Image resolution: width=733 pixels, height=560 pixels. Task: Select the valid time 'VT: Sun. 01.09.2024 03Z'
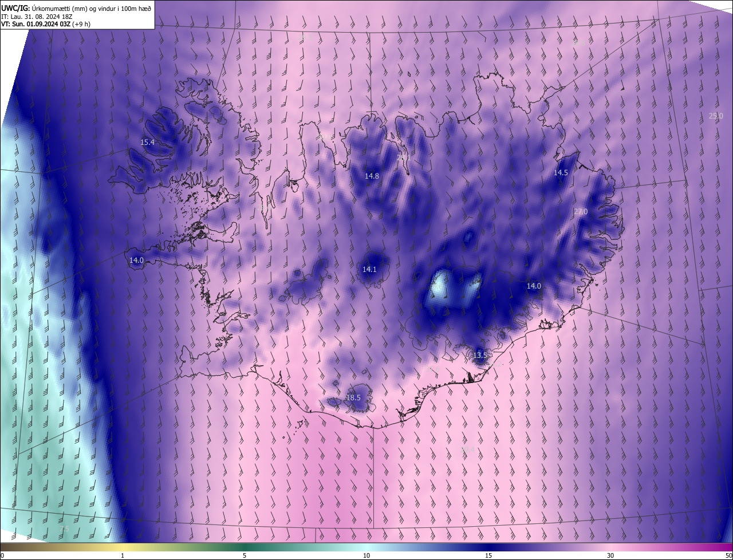36,24
